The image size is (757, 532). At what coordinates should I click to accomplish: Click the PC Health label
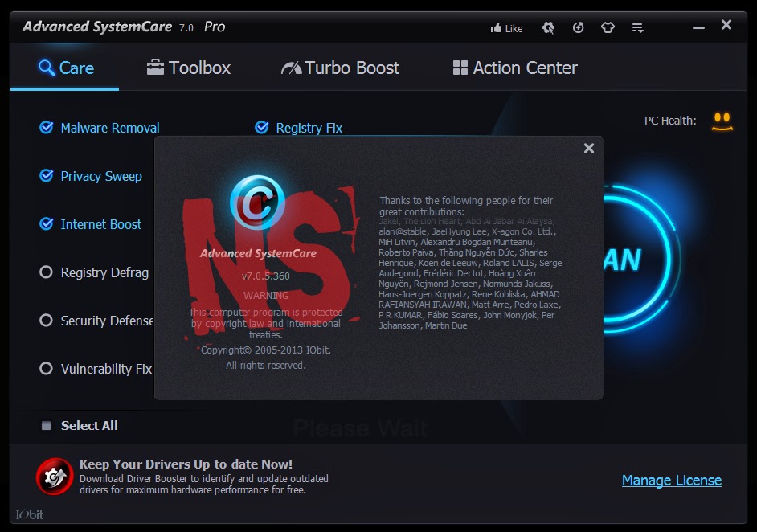click(x=670, y=121)
